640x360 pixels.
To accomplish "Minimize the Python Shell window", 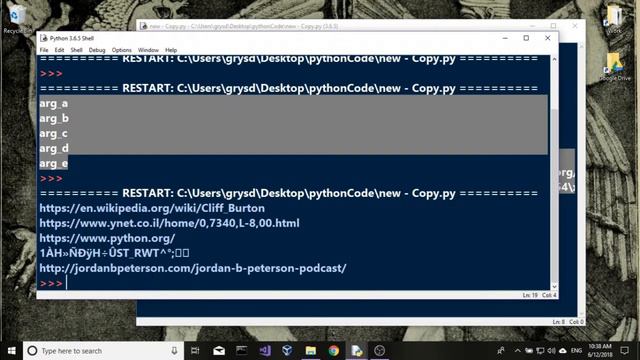I will (x=505, y=38).
